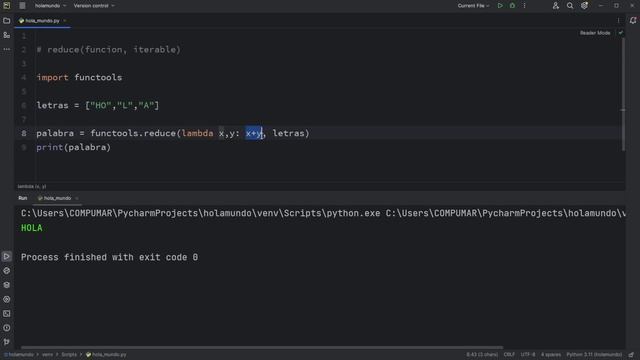Toggle Reader Mode in the editor
This screenshot has width=640, height=360.
click(595, 33)
